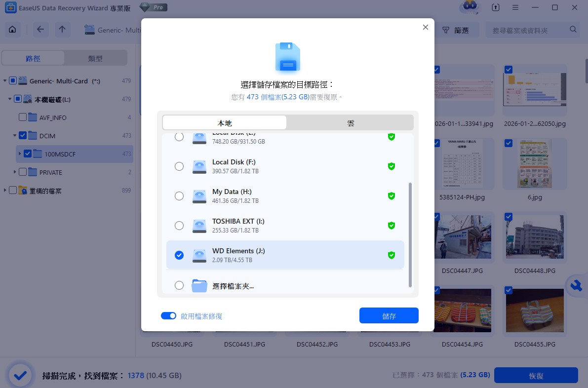588x388 pixels.
Task: Expand the 100MSDCF tree node
Action: pos(19,154)
